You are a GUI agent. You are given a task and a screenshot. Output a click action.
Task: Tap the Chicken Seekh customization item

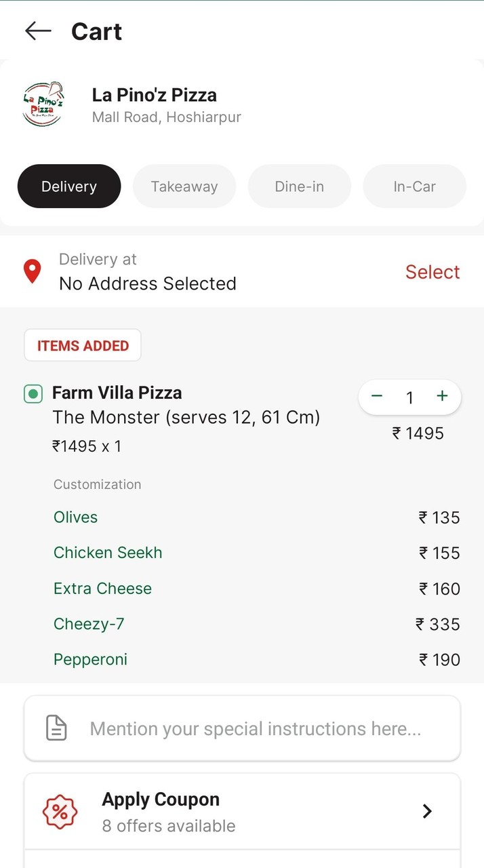click(108, 553)
